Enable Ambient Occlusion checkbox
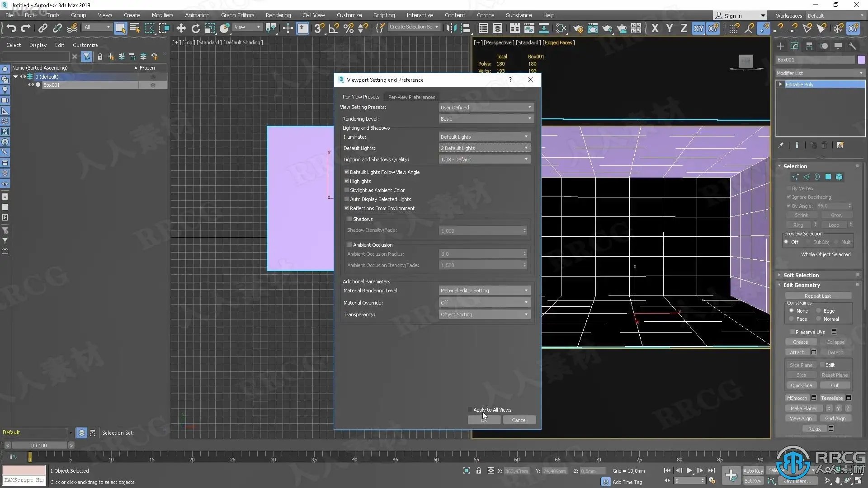 pyautogui.click(x=349, y=245)
